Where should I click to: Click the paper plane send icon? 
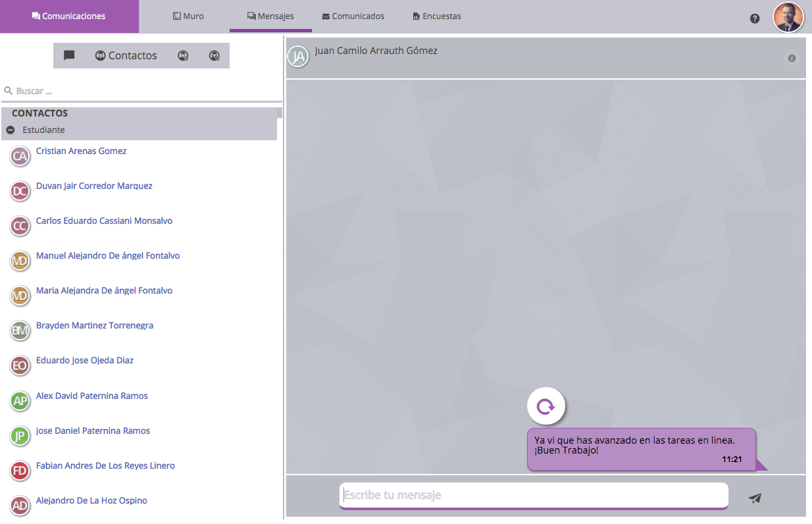755,498
